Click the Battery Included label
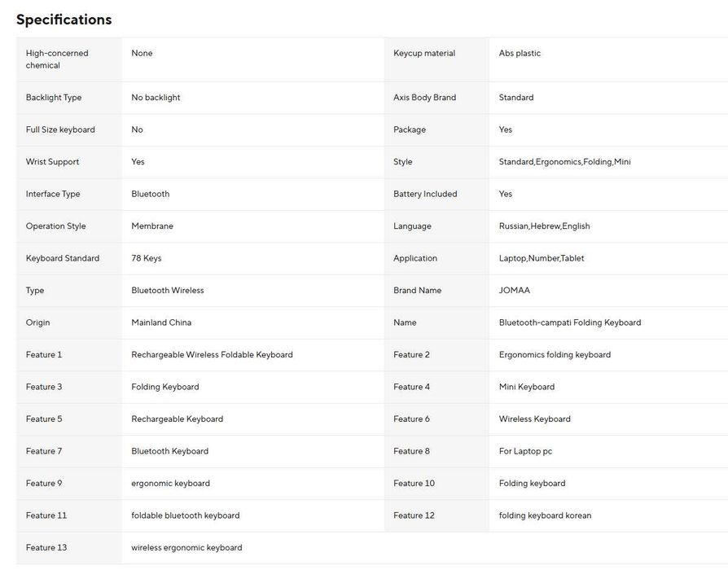The width and height of the screenshot is (728, 570). click(425, 195)
